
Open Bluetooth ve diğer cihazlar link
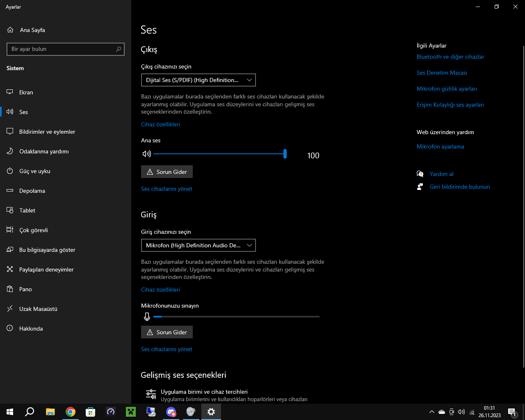[450, 57]
